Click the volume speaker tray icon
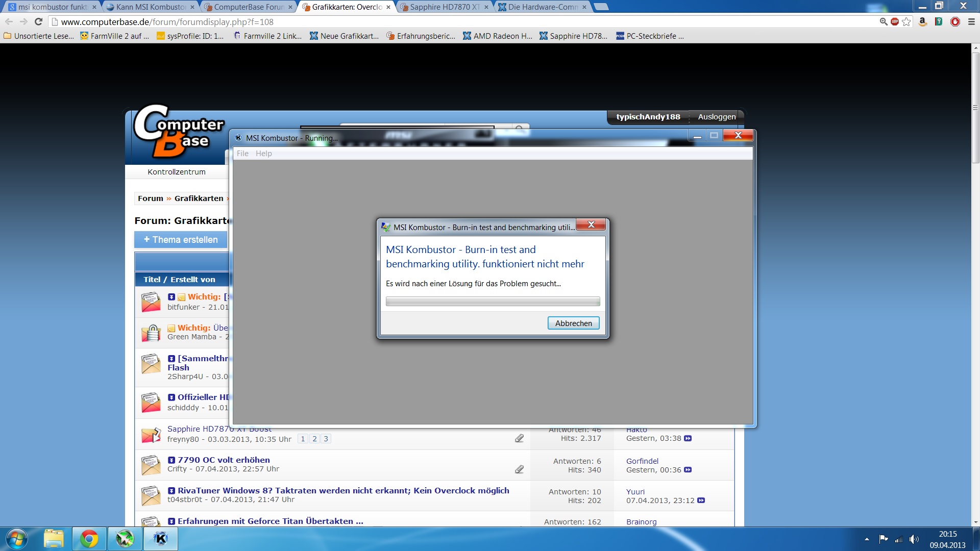This screenshot has width=980, height=551. (914, 539)
